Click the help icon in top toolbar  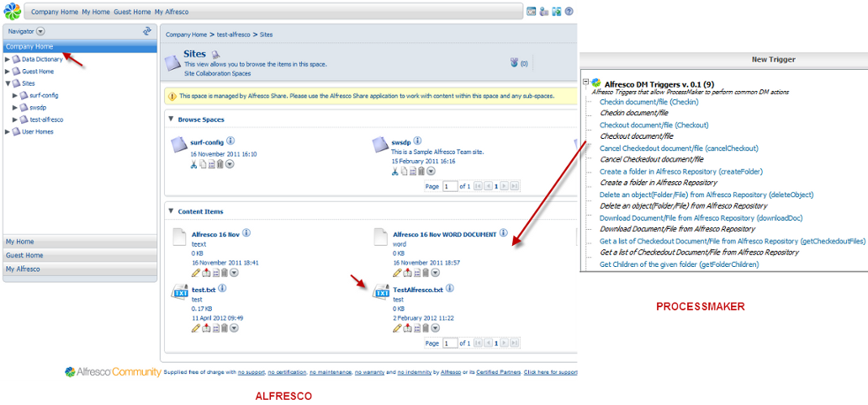coord(569,12)
